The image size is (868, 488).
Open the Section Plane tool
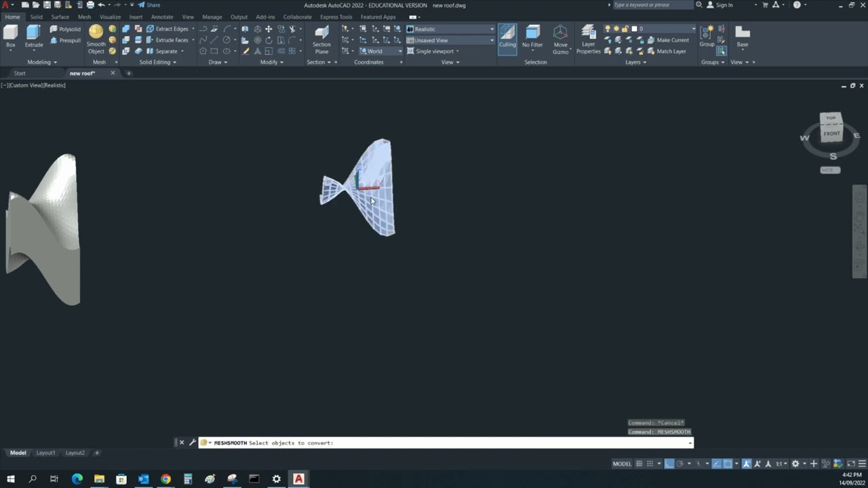[321, 40]
